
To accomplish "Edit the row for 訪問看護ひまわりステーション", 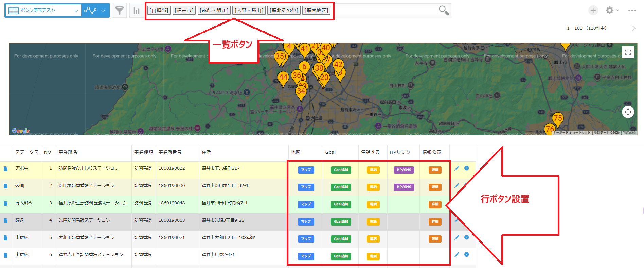I will [457, 168].
